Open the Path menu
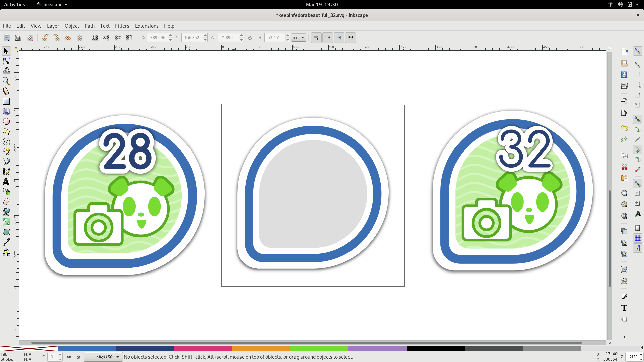Image resolution: width=644 pixels, height=362 pixels. pos(90,26)
